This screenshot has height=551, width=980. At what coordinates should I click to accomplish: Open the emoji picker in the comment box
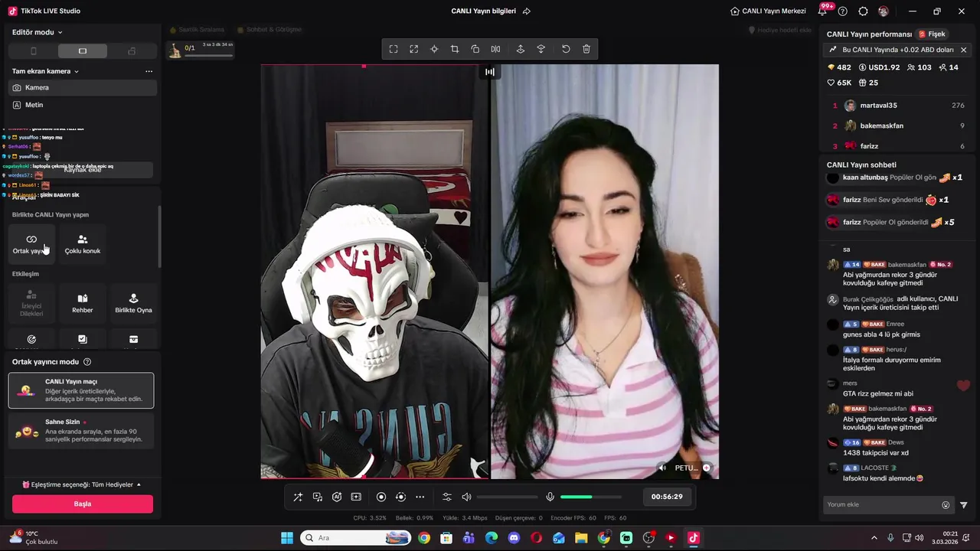(x=946, y=505)
